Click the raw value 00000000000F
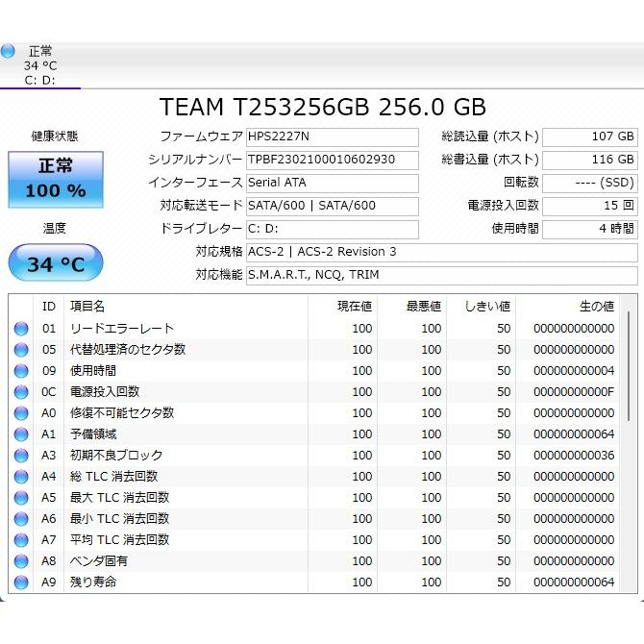 [574, 392]
